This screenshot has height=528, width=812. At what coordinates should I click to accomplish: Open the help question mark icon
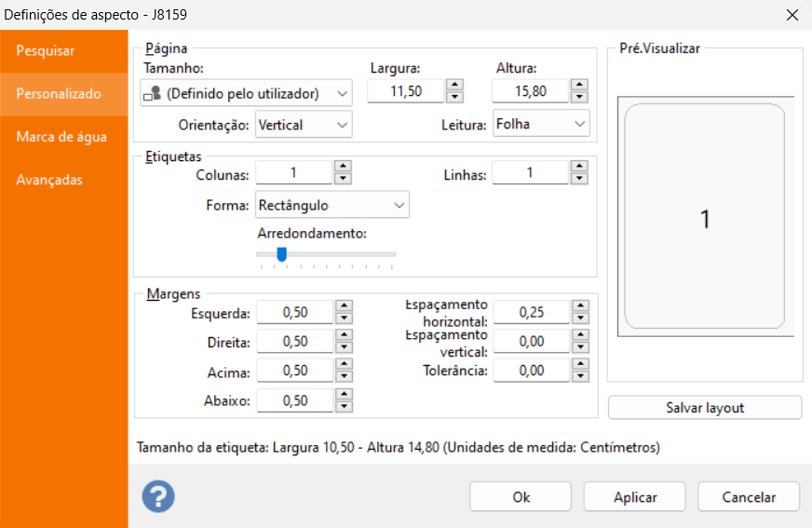click(158, 496)
